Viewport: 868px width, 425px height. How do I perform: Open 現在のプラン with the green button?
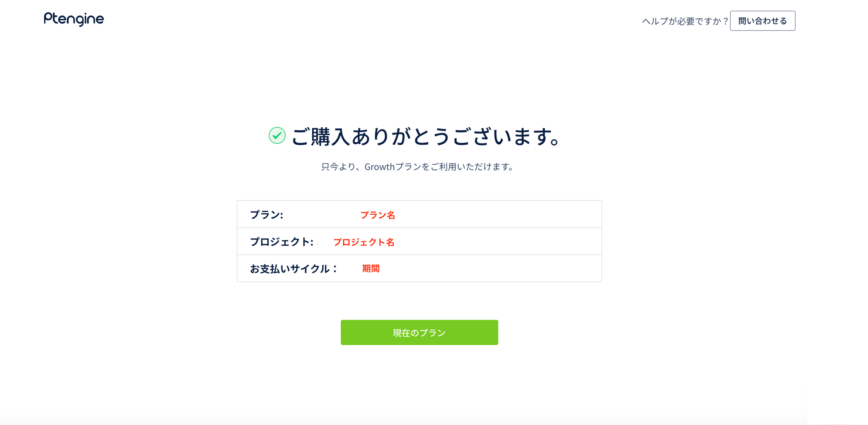pyautogui.click(x=419, y=332)
